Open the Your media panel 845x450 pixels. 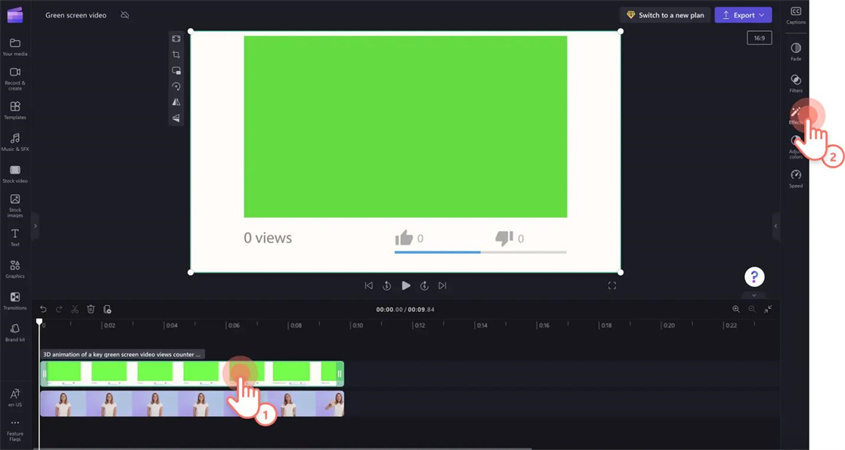pyautogui.click(x=15, y=46)
